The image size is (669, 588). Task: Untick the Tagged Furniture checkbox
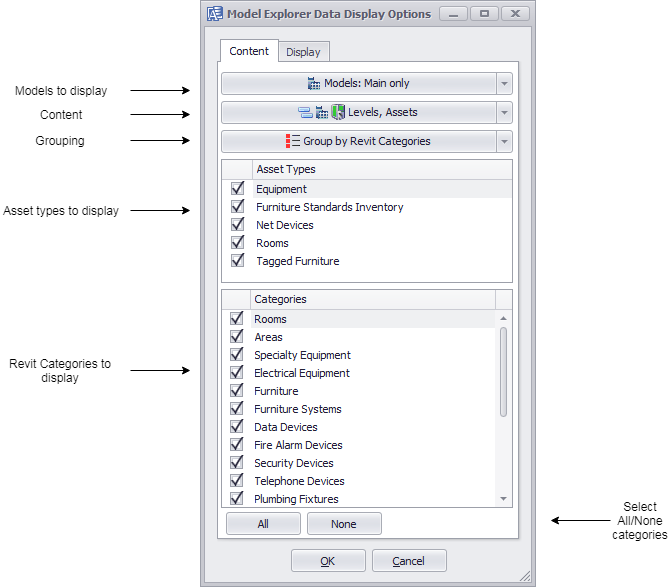tap(237, 261)
